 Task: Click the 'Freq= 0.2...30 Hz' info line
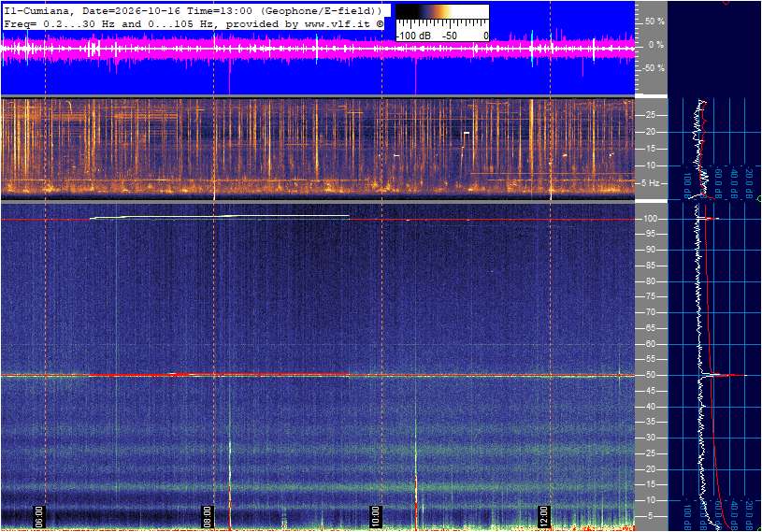pyautogui.click(x=194, y=23)
